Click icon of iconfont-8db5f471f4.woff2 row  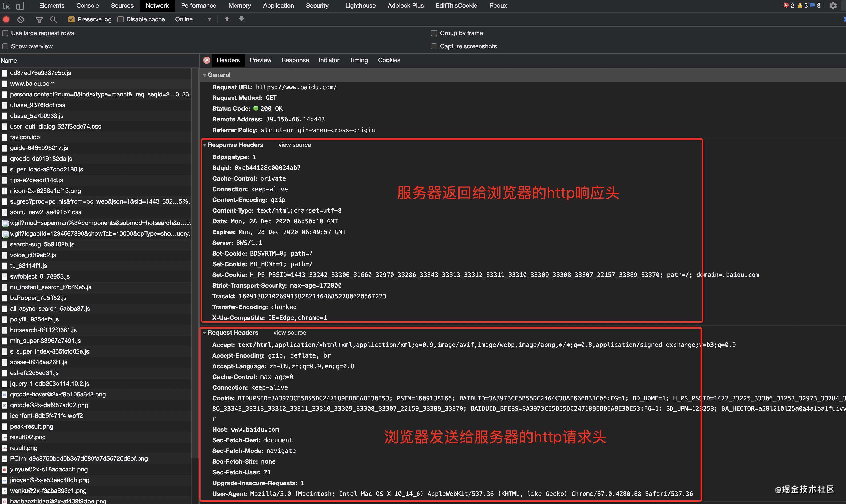pos(5,416)
